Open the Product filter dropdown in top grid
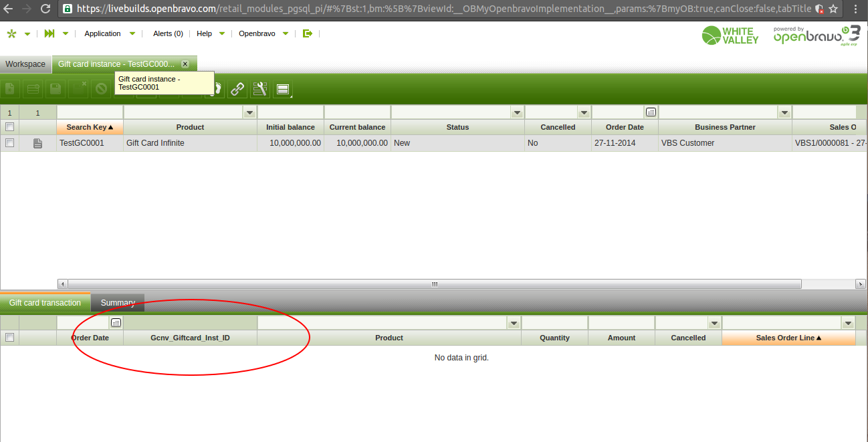 (249, 112)
